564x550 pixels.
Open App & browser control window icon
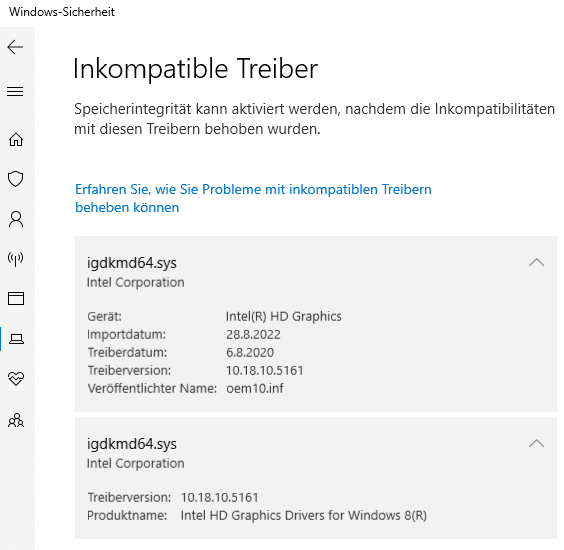[x=16, y=298]
